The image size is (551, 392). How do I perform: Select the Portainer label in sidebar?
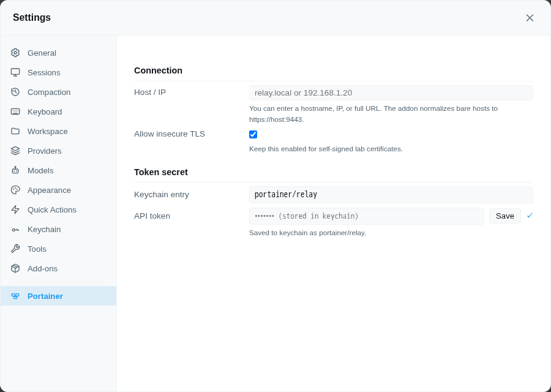[45, 296]
